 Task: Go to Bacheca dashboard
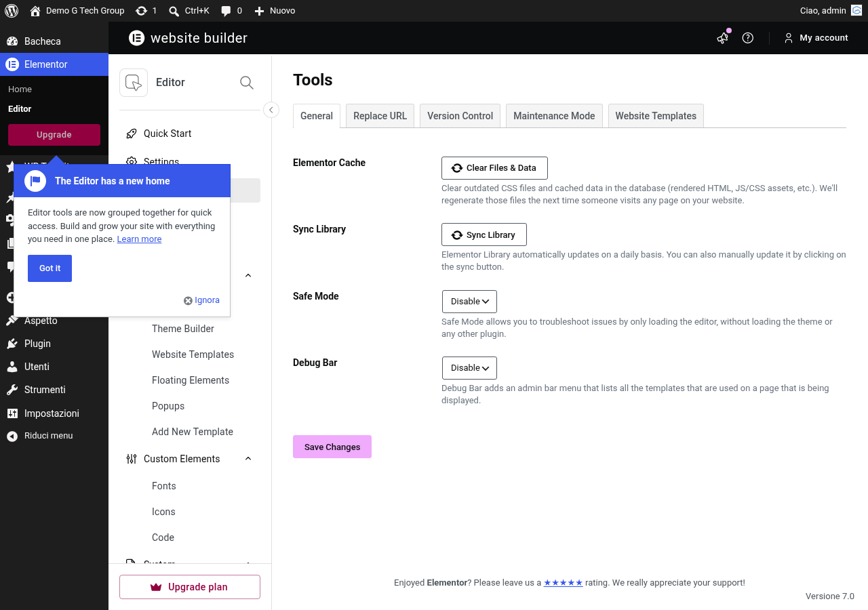[54, 41]
